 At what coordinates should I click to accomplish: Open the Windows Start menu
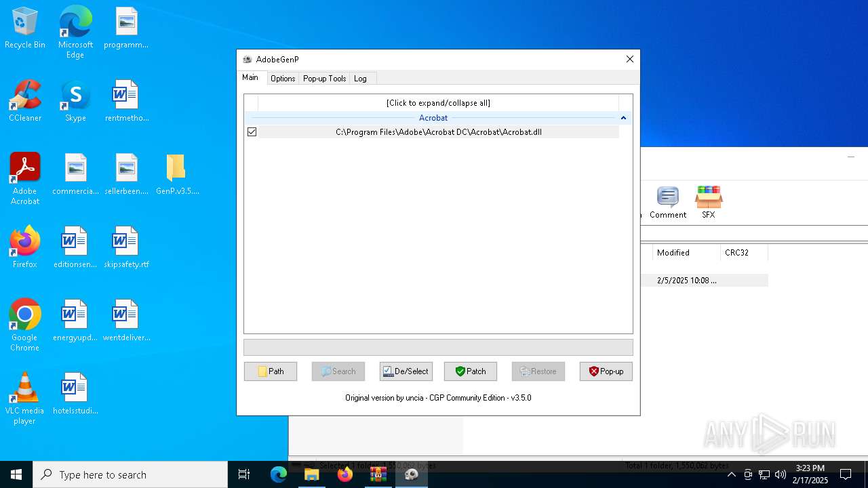(x=16, y=474)
